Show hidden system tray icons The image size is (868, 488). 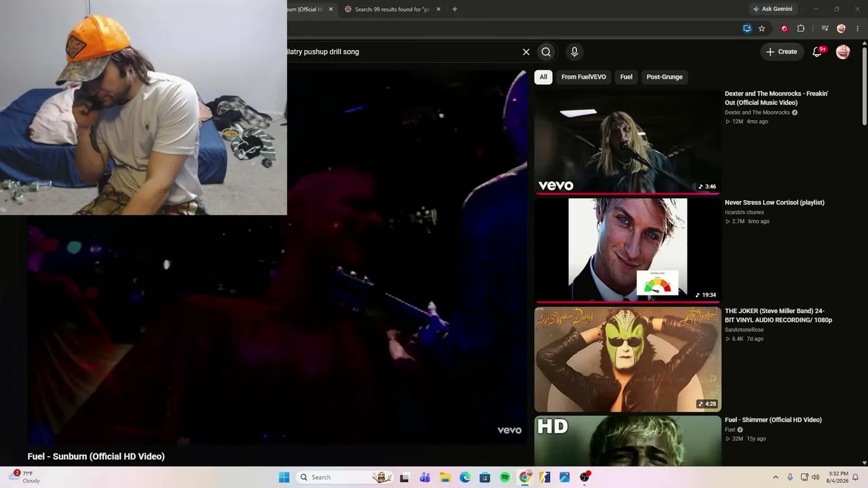(x=776, y=477)
